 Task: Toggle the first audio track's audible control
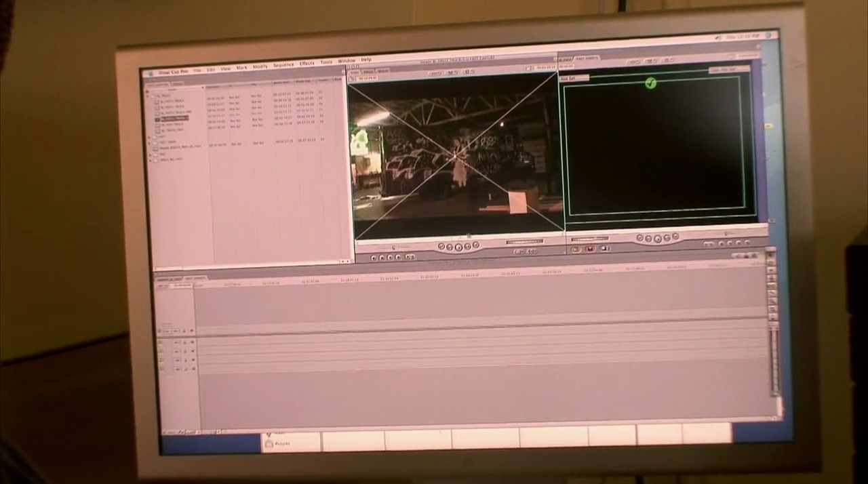pos(161,342)
